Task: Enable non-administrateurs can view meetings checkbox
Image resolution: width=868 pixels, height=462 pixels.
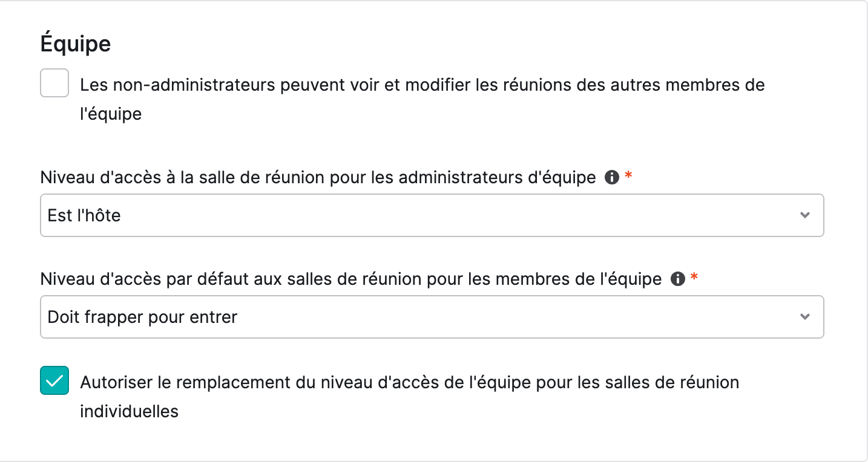Action: 54,83
